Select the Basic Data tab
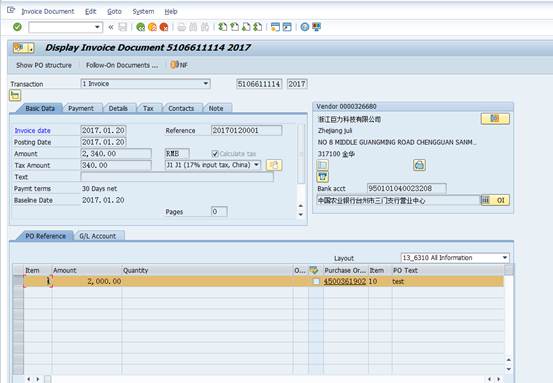 pyautogui.click(x=40, y=108)
